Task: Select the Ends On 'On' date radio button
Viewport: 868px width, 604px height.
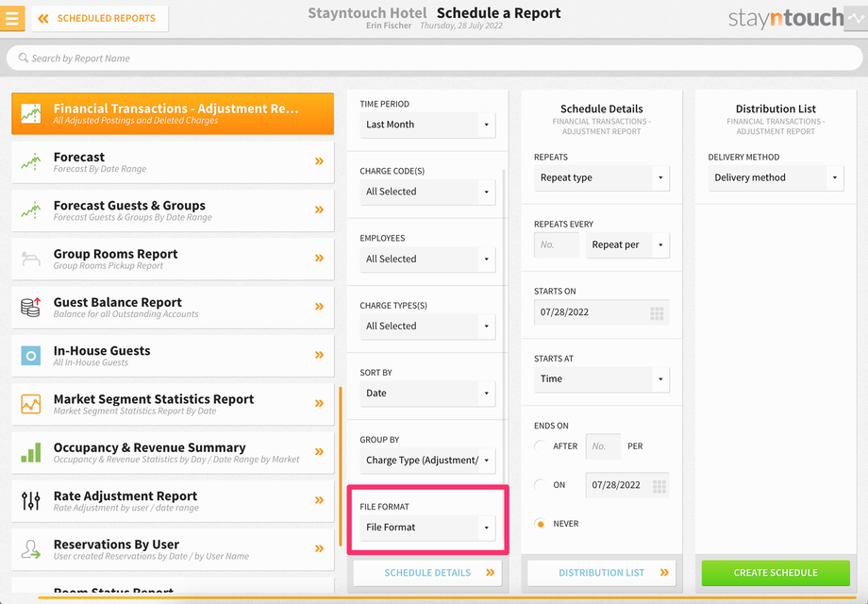Action: (541, 485)
